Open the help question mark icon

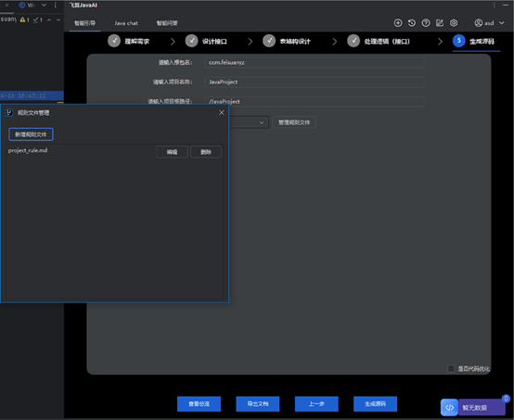[x=426, y=23]
